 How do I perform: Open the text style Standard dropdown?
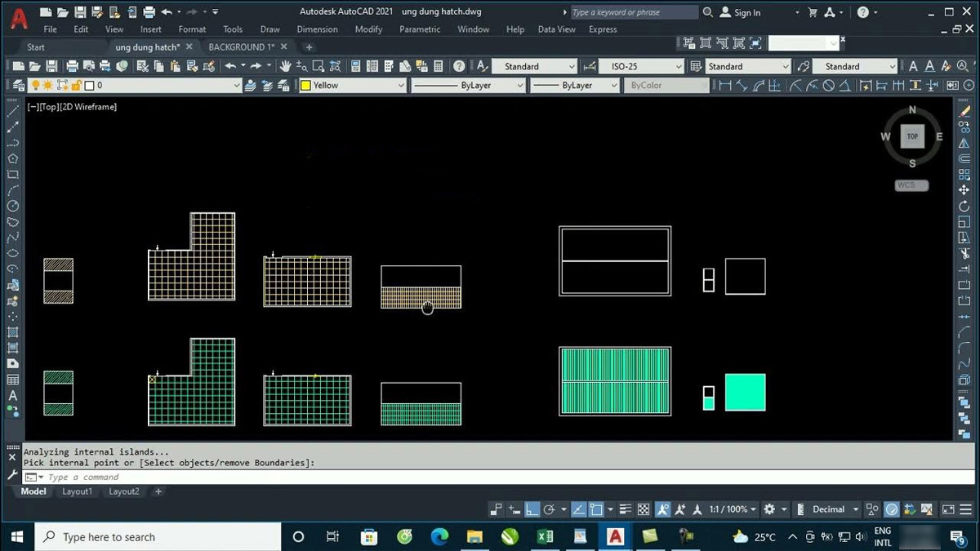pos(535,66)
